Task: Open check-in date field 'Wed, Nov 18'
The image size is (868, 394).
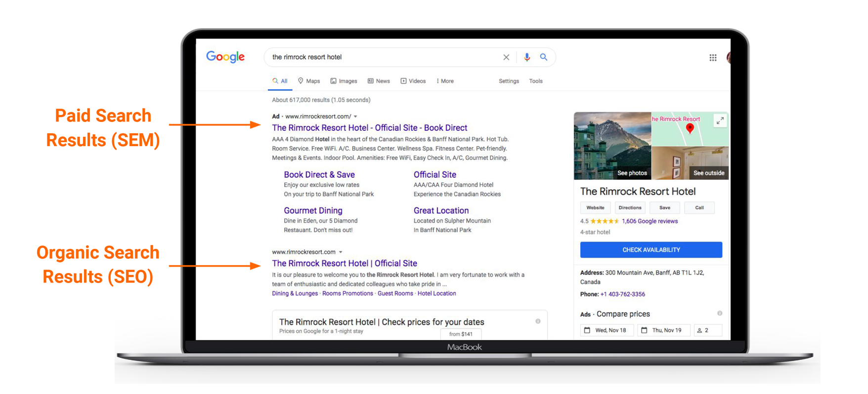Action: pos(606,330)
